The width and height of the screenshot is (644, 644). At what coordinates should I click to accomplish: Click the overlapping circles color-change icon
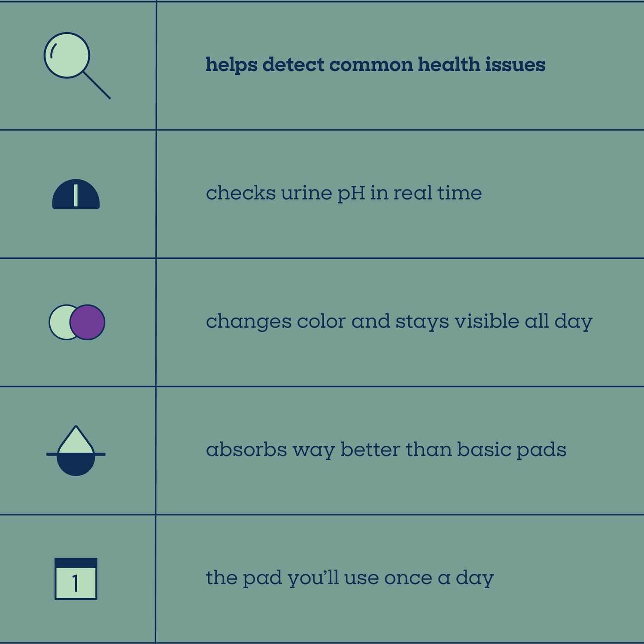tap(77, 322)
